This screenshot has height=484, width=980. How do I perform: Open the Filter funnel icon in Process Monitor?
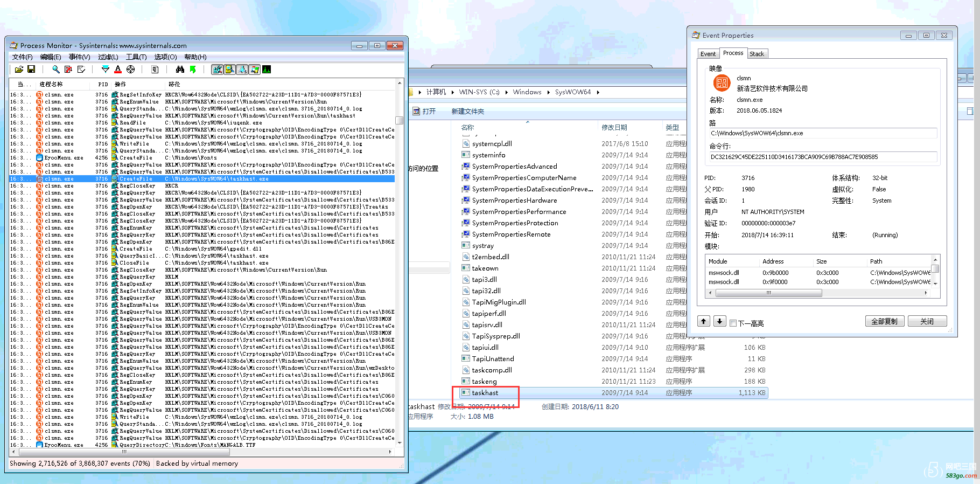pyautogui.click(x=106, y=70)
